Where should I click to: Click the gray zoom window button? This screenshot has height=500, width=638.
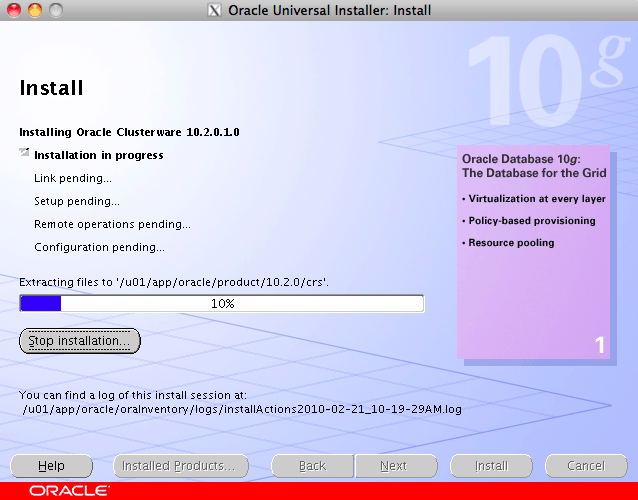[x=55, y=10]
